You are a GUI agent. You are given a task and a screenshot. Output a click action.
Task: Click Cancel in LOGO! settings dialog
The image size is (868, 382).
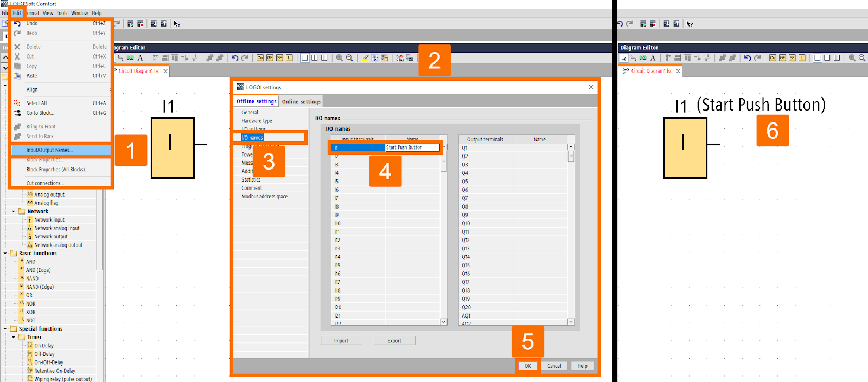point(554,366)
